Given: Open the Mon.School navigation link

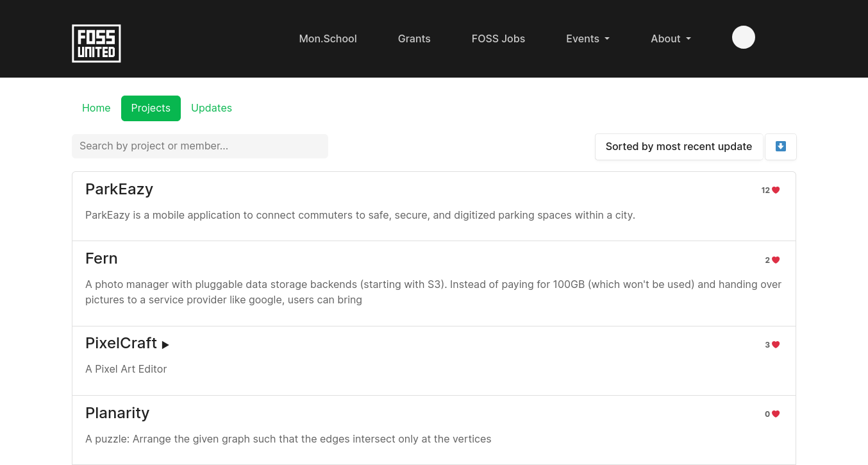Looking at the screenshot, I should click(328, 38).
